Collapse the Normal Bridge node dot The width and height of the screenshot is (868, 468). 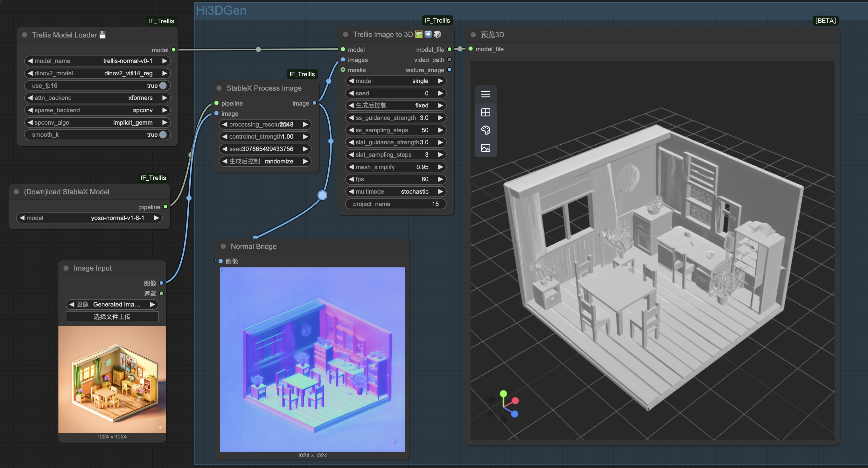click(x=223, y=246)
